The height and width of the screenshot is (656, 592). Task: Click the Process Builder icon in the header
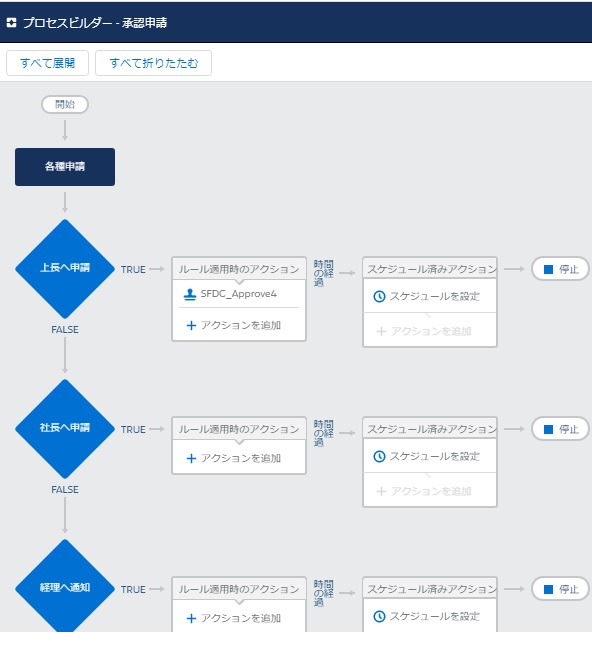pyautogui.click(x=12, y=23)
